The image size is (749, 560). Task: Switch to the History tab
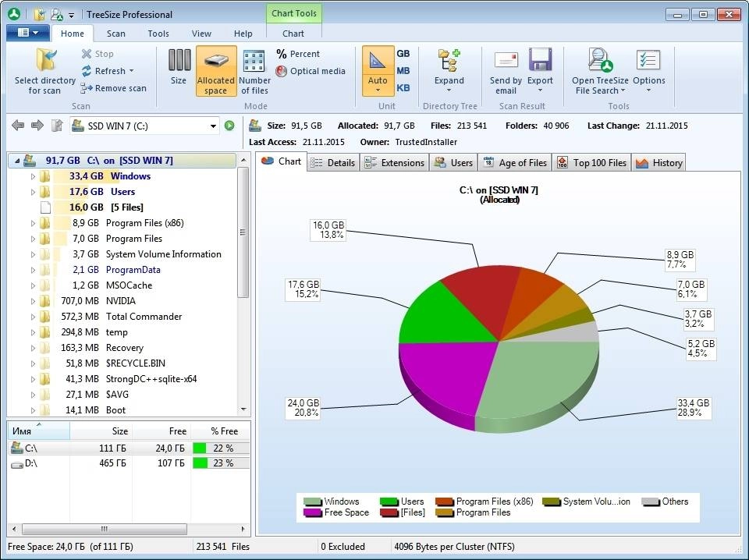[658, 163]
